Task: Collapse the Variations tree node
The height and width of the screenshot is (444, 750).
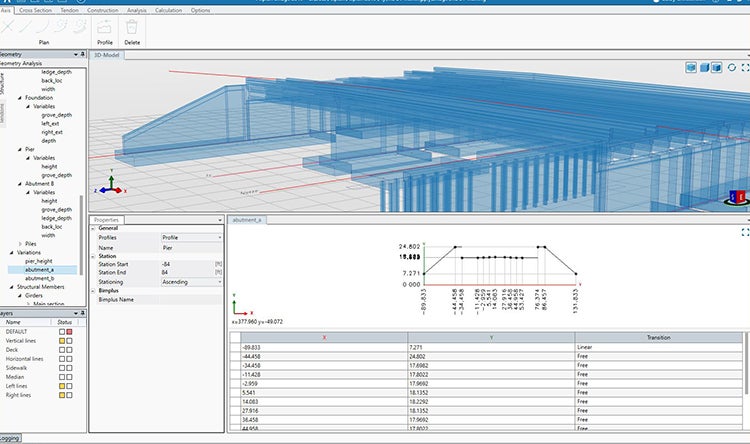Action: (11, 253)
